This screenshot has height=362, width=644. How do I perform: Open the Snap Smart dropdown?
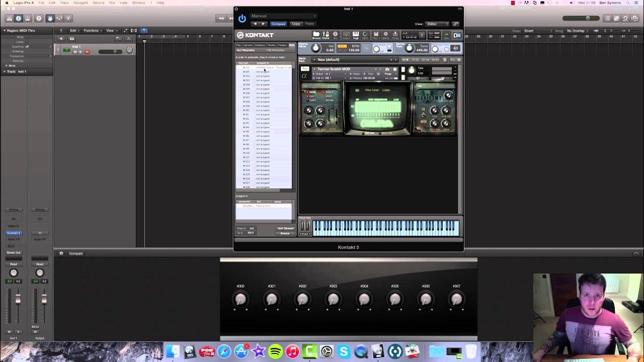538,31
